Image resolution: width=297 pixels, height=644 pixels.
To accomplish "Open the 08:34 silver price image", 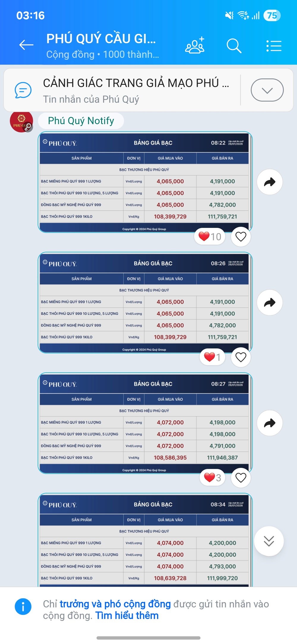I will (145, 541).
